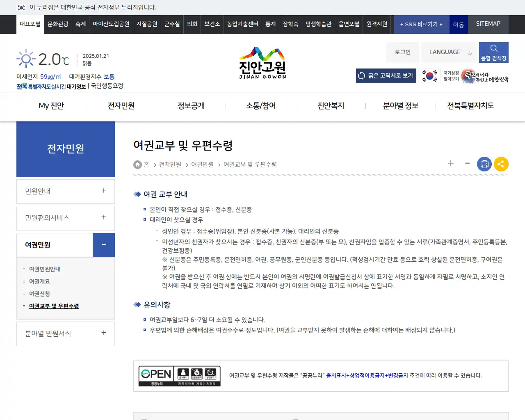Open the 정보공개 menu
The width and height of the screenshot is (525, 420).
tap(190, 106)
